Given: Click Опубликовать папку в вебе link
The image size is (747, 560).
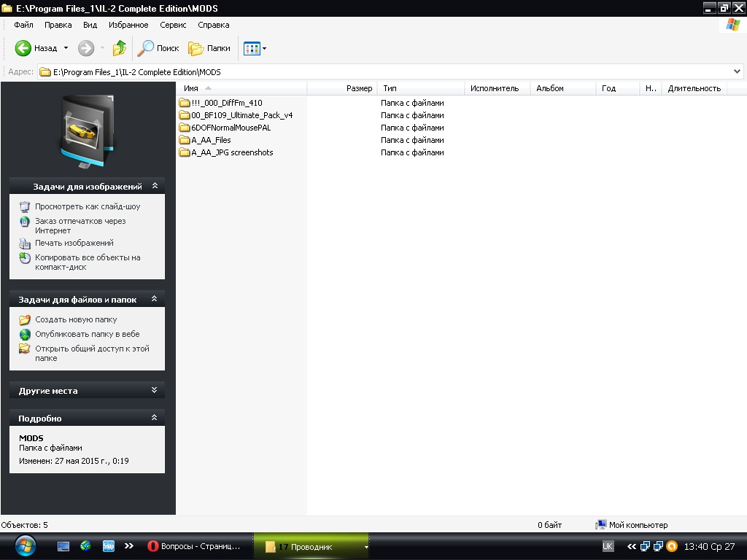Looking at the screenshot, I should pyautogui.click(x=88, y=334).
